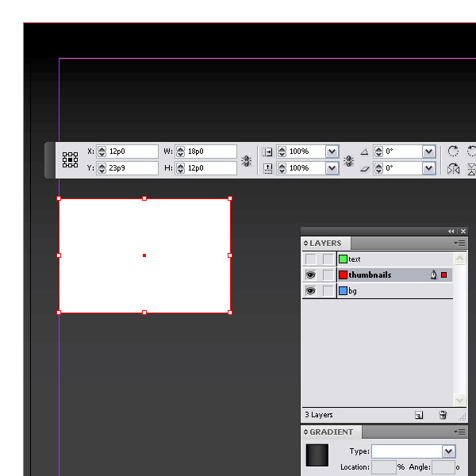Open the Layers panel flyout menu
The height and width of the screenshot is (476, 476).
tap(459, 244)
